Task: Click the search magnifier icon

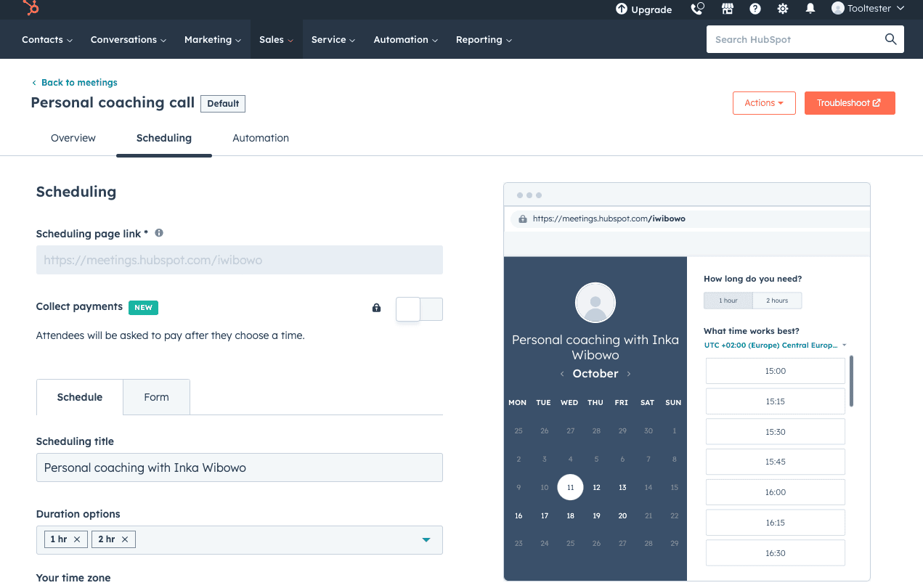Action: [x=890, y=39]
